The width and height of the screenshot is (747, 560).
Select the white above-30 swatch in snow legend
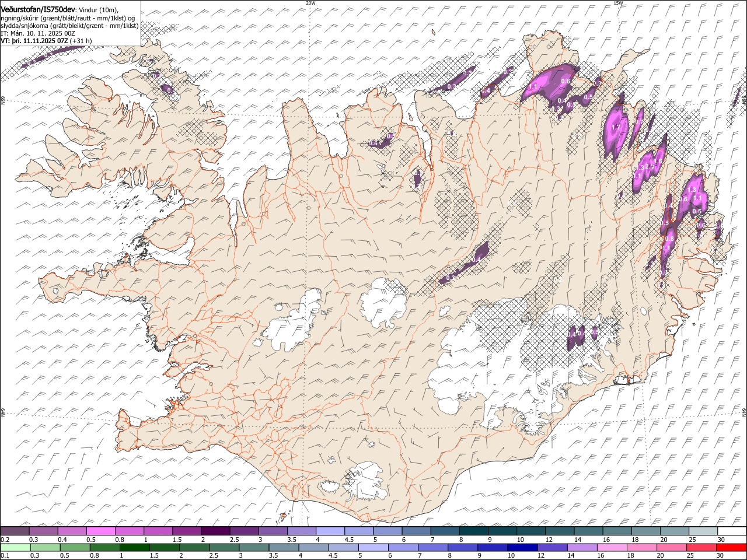[732, 531]
